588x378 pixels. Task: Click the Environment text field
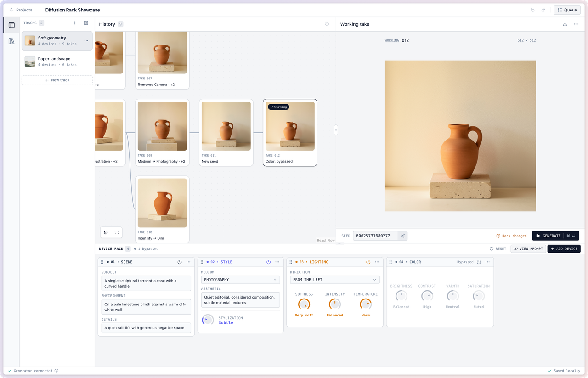point(146,307)
